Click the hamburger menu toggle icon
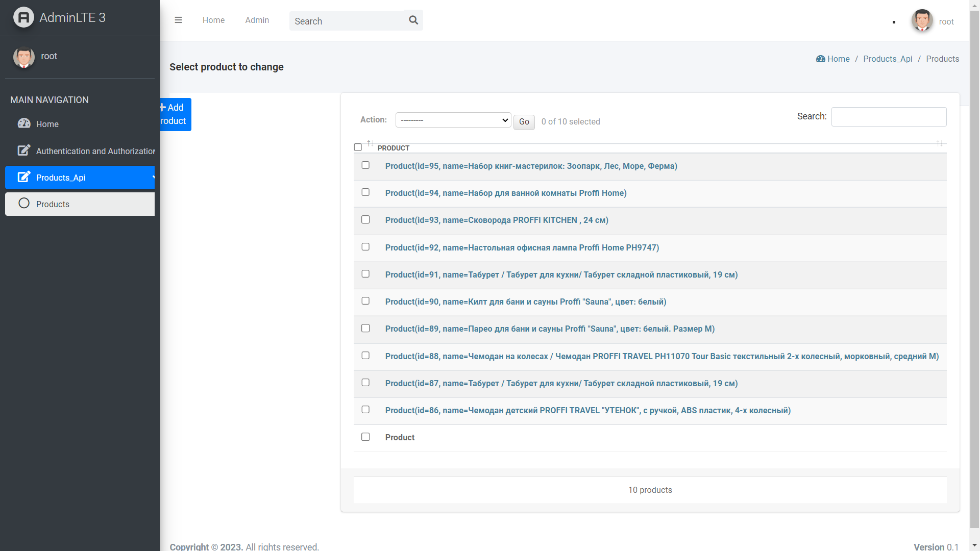980x551 pixels. 178,20
